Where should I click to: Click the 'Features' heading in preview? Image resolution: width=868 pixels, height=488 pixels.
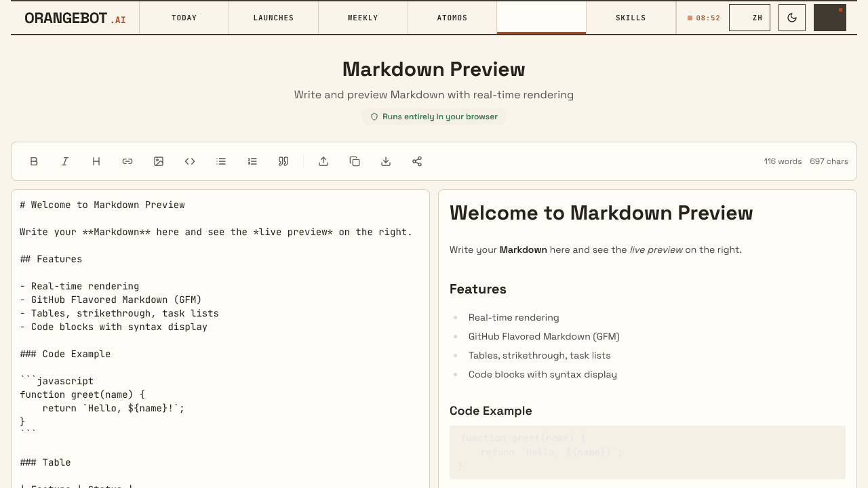point(478,289)
